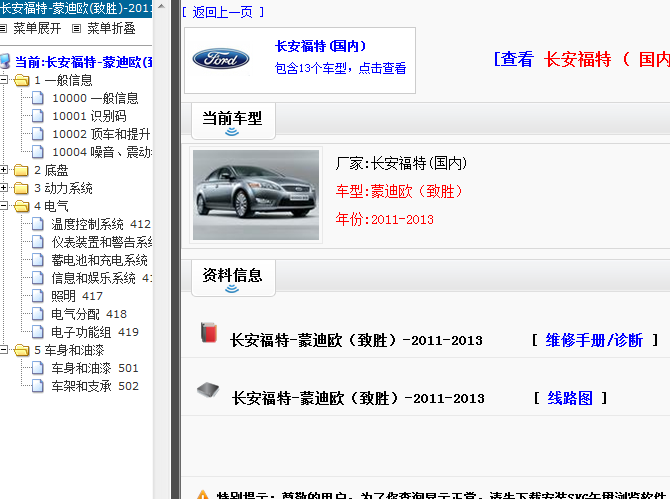Click 菜单展开 menu text
This screenshot has height=499, width=670.
pos(37,29)
